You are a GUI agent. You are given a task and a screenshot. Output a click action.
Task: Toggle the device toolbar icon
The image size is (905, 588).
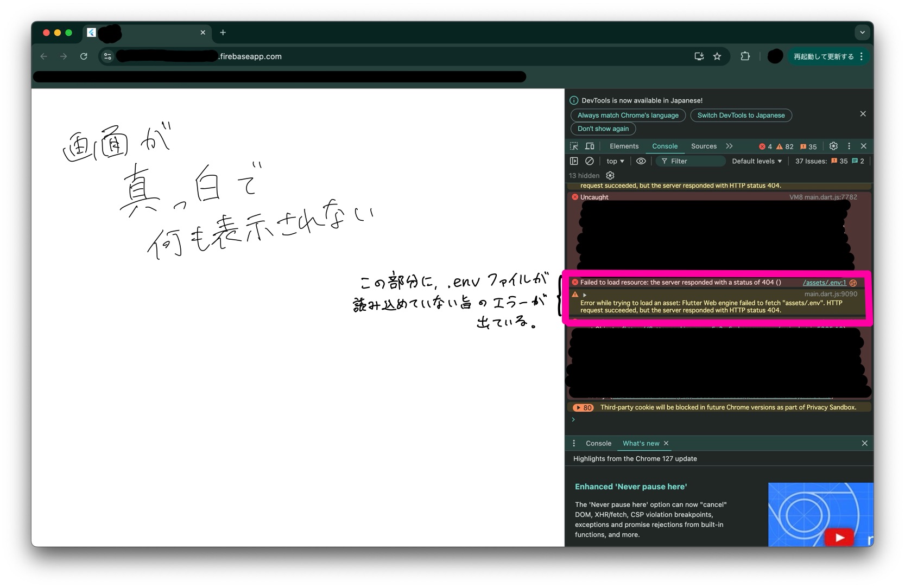point(590,146)
